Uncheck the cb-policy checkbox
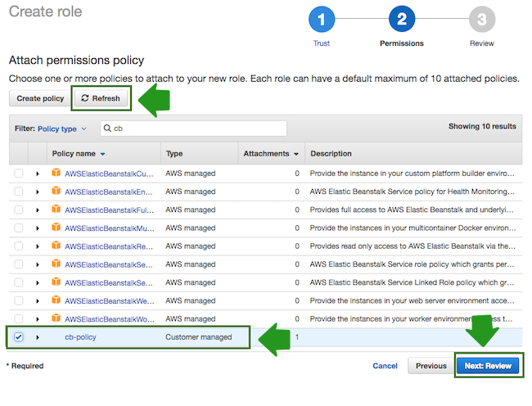This screenshot has width=532, height=406. (x=19, y=336)
